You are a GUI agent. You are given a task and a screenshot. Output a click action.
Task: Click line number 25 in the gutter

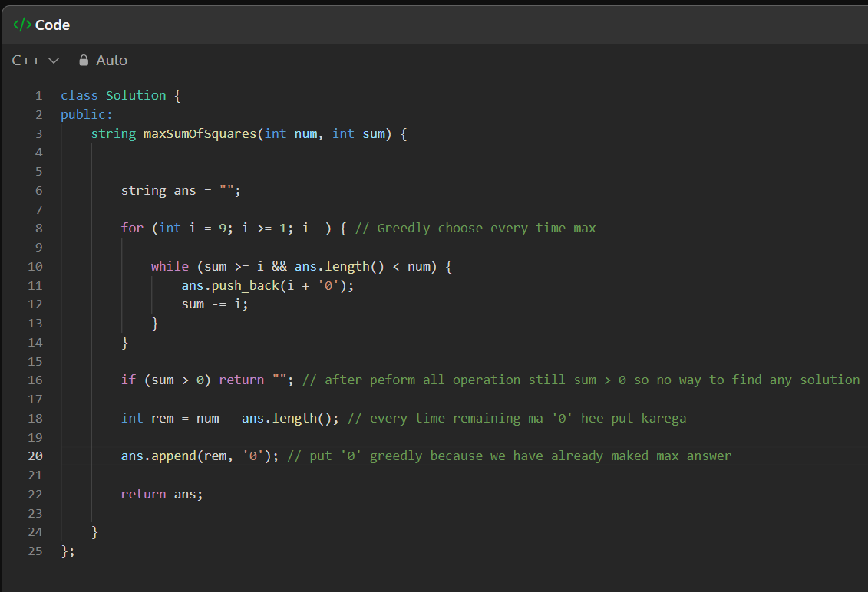(35, 551)
